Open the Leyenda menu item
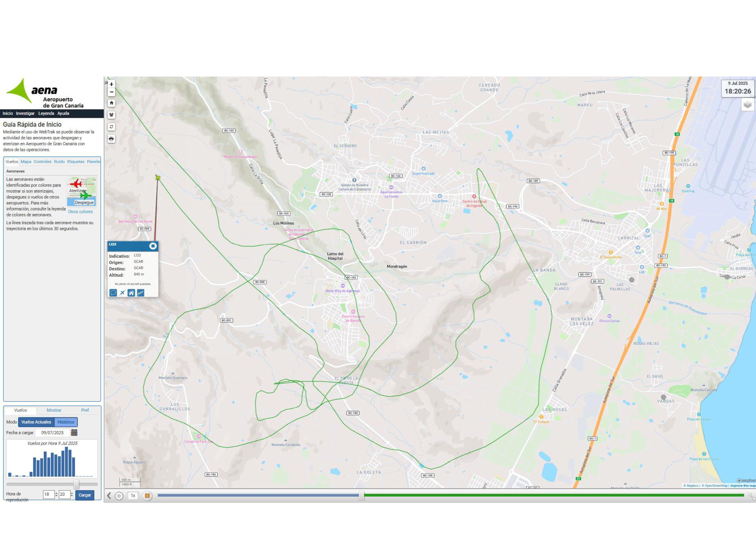This screenshot has width=756, height=535. [x=46, y=113]
